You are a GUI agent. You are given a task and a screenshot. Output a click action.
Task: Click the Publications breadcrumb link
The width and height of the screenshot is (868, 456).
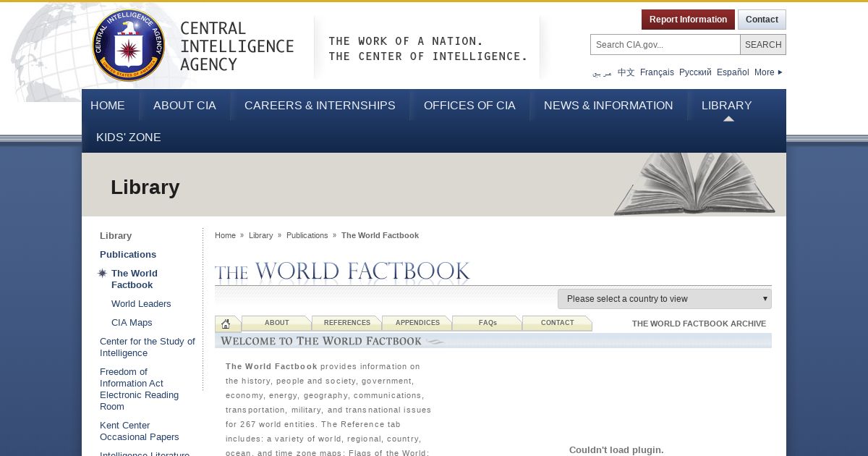[x=307, y=235]
